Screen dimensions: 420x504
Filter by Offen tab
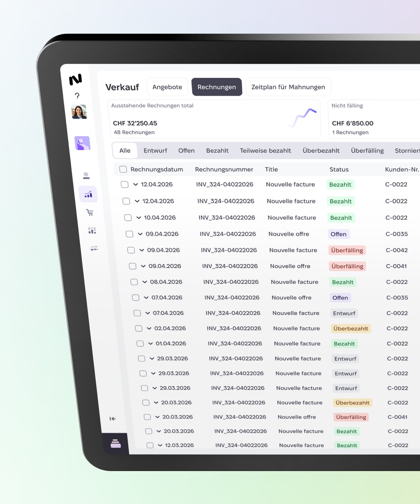click(186, 150)
